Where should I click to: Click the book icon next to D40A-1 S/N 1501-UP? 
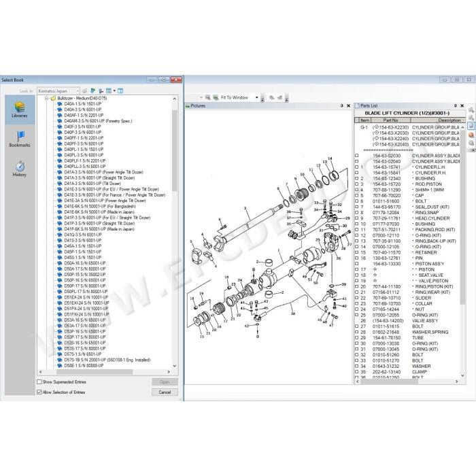pos(60,104)
